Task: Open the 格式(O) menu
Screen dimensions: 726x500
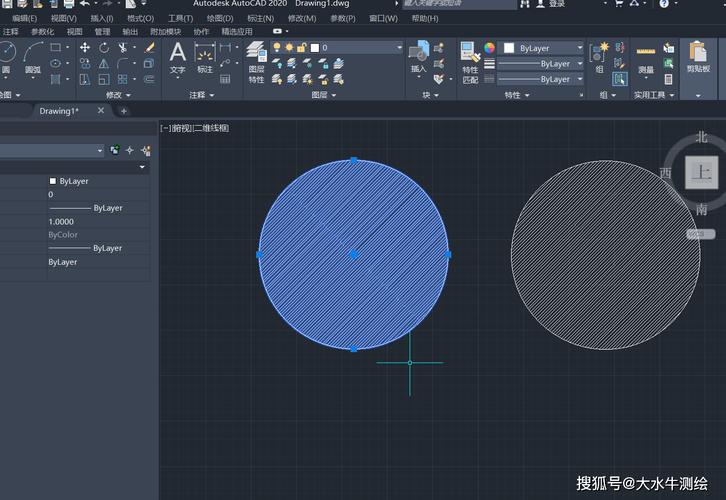Action: click(x=140, y=18)
